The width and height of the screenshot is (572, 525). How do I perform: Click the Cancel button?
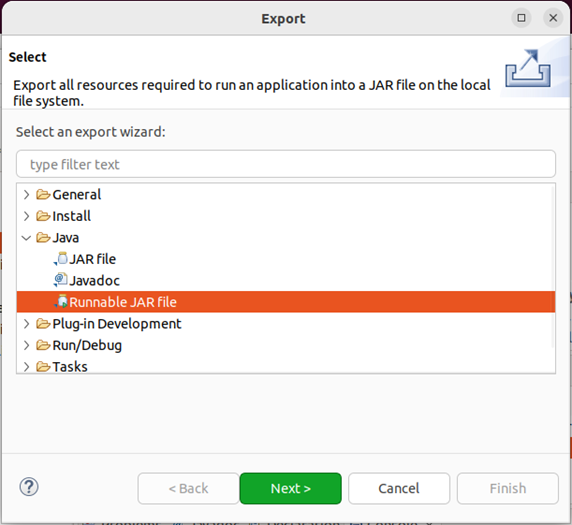click(x=399, y=489)
